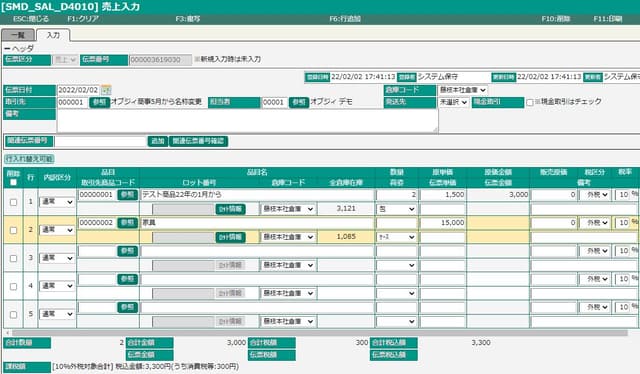Click the 取引先 code field 000001
The height and width of the screenshot is (374, 640).
(x=73, y=102)
